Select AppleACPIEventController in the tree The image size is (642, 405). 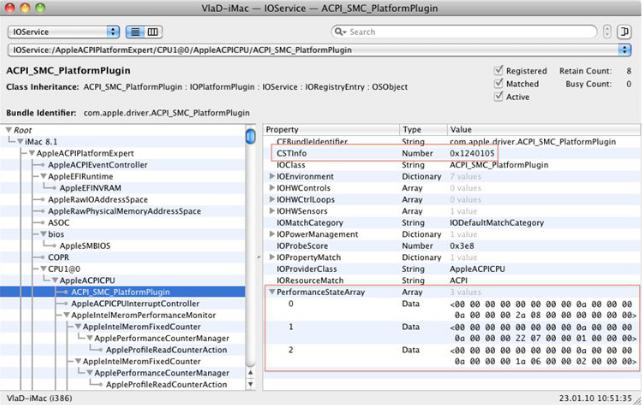pyautogui.click(x=98, y=165)
